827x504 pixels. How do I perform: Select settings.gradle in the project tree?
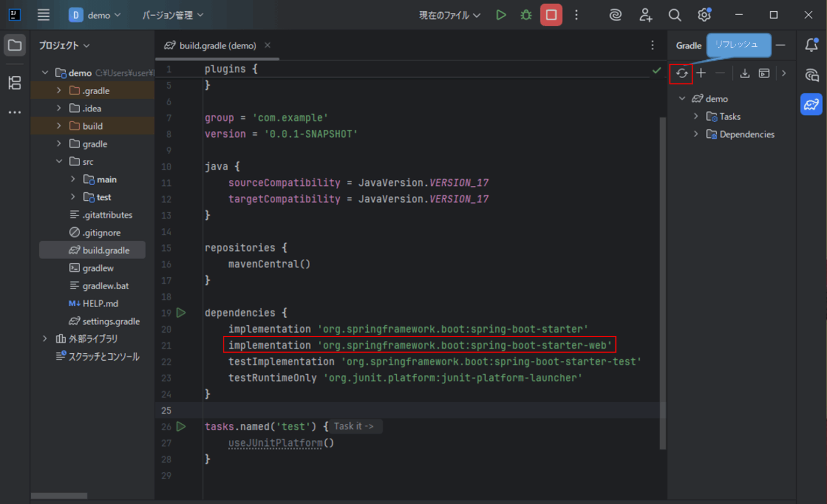click(x=111, y=321)
